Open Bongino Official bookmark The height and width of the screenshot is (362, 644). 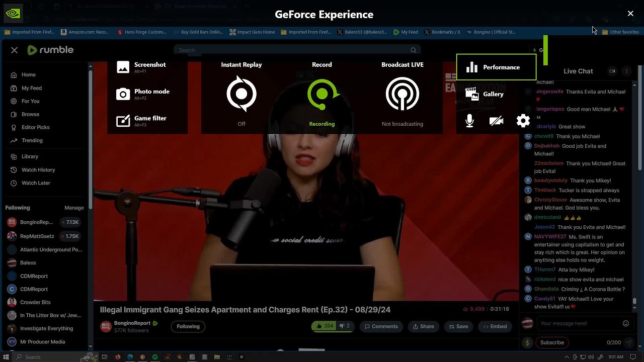click(491, 32)
